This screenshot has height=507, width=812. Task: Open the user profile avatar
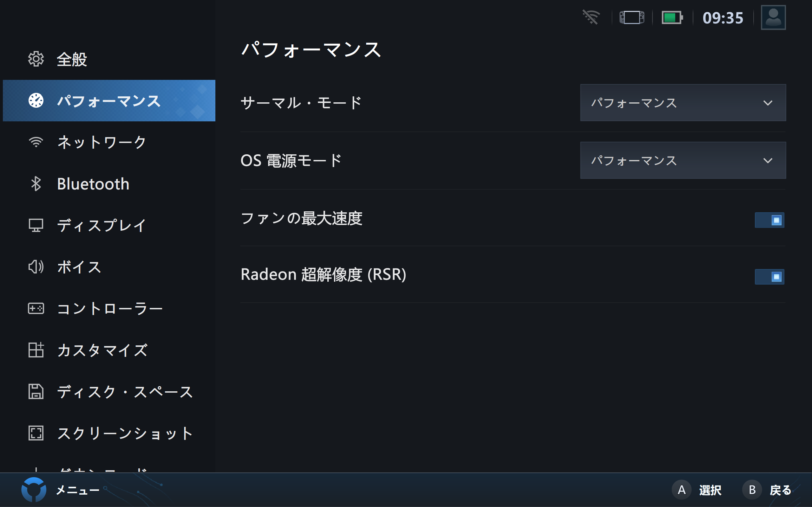coord(773,17)
